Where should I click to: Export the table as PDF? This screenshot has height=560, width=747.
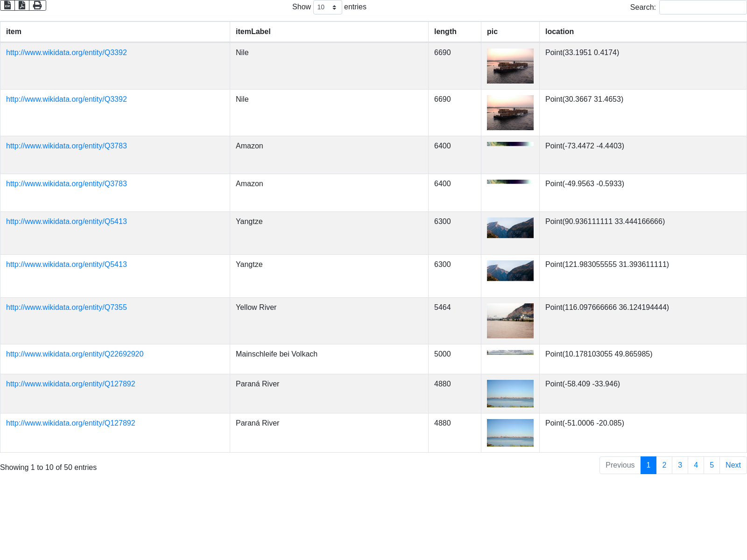(x=22, y=5)
